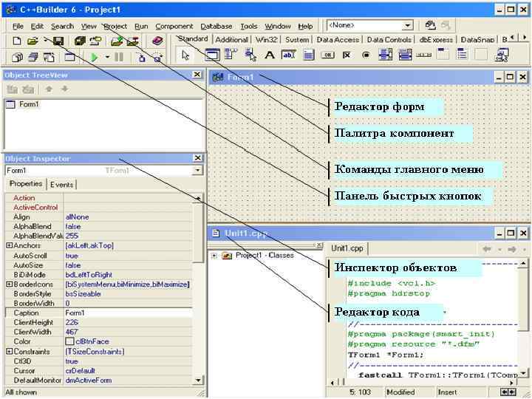532x399 pixels.
Task: Click the View Form toolbar icon
Action: click(33, 57)
